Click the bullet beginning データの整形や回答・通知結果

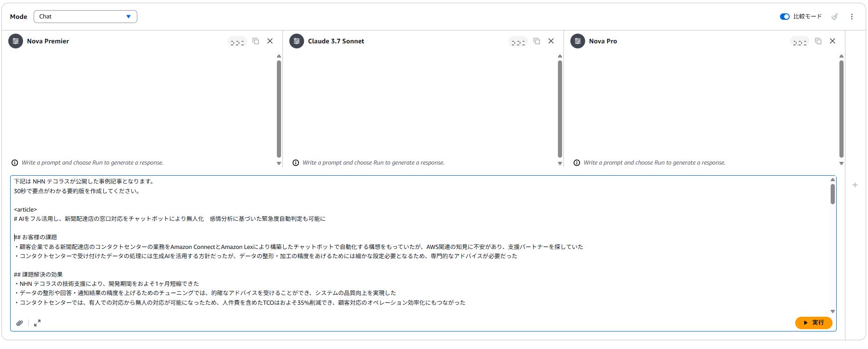click(x=205, y=293)
